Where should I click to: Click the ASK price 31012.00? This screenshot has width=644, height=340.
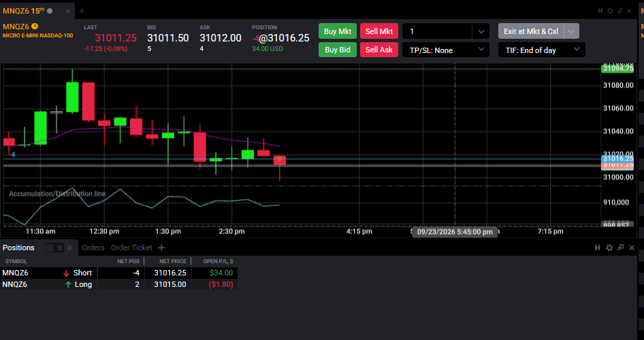(x=221, y=38)
